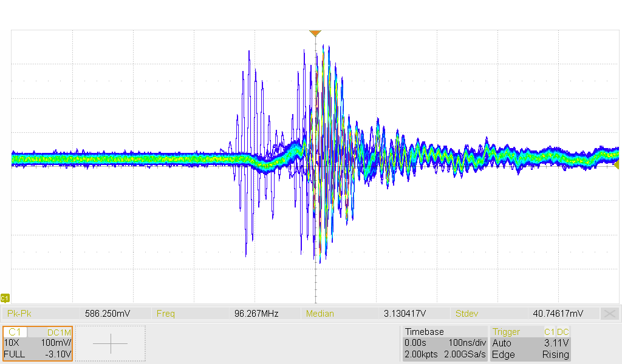Open the Trigger settings box
Viewport: 622px width, 364px height.
[x=530, y=343]
